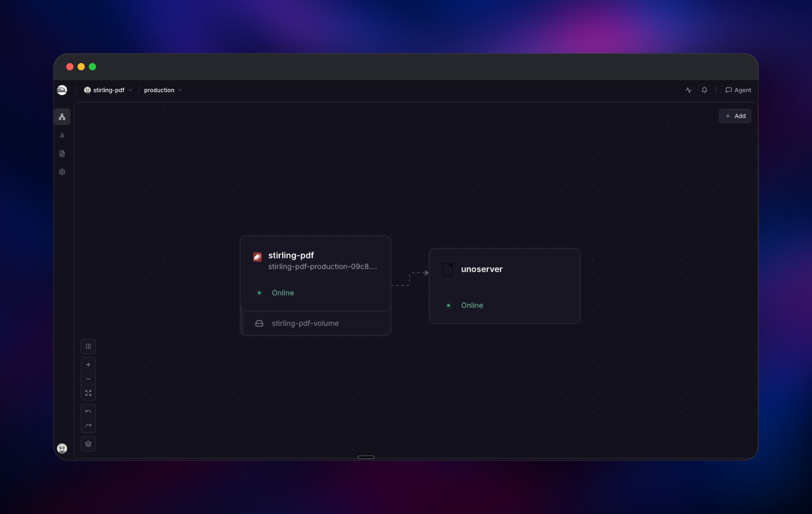
Task: Click the stirling-pdf service logo icon
Action: pyautogui.click(x=257, y=257)
